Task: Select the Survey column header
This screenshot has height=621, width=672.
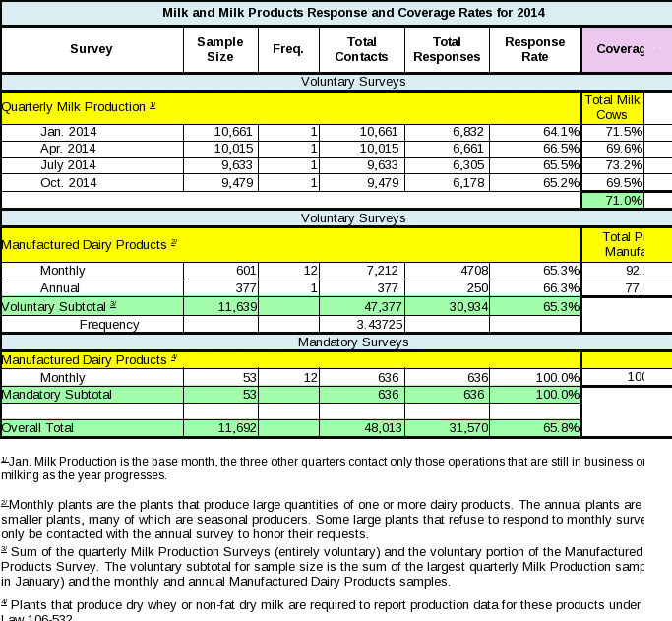Action: pos(92,49)
